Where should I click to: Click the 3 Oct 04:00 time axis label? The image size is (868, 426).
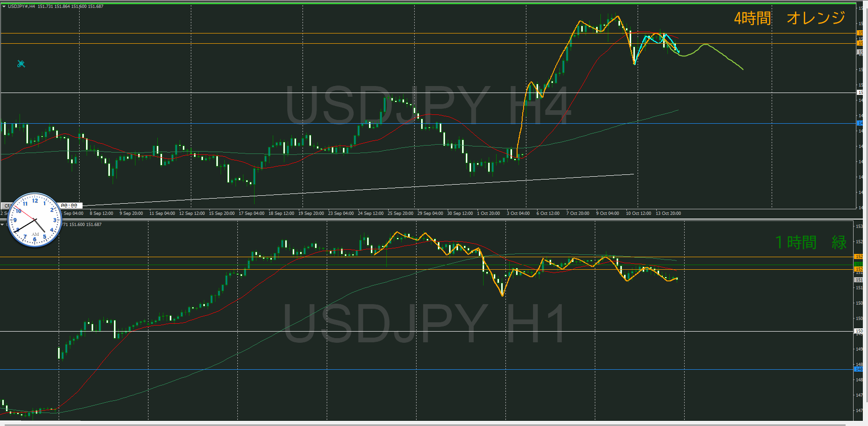[x=518, y=213]
